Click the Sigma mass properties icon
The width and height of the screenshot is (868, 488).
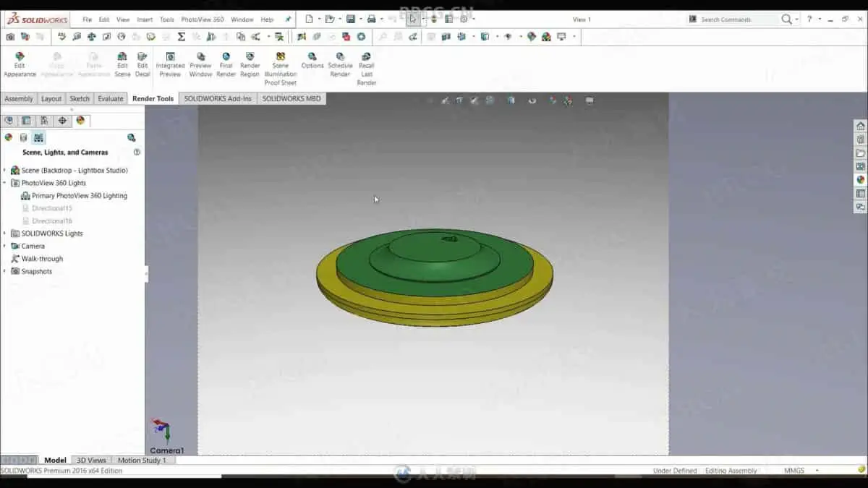pos(182,36)
